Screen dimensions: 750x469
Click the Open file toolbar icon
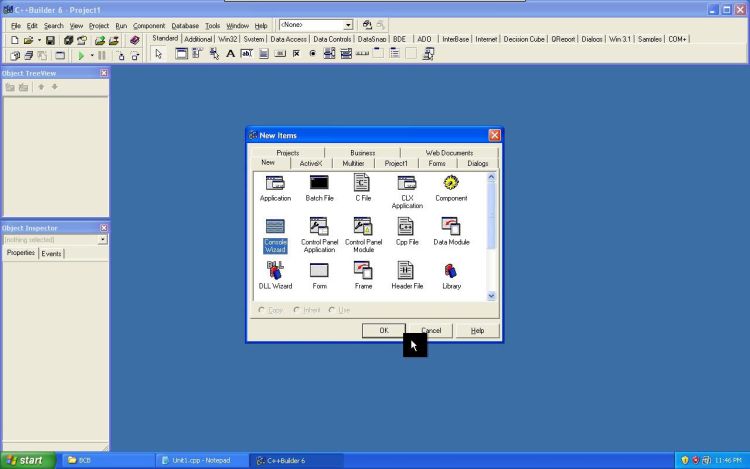pyautogui.click(x=28, y=41)
